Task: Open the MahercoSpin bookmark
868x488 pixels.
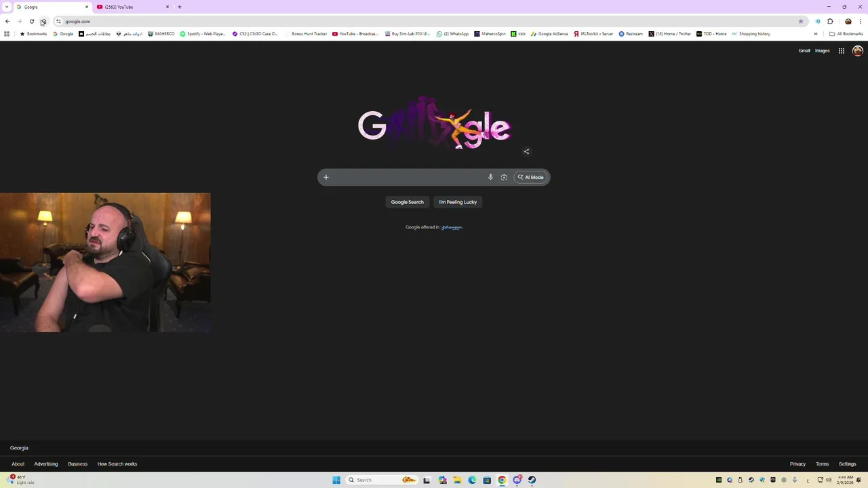Action: [490, 34]
